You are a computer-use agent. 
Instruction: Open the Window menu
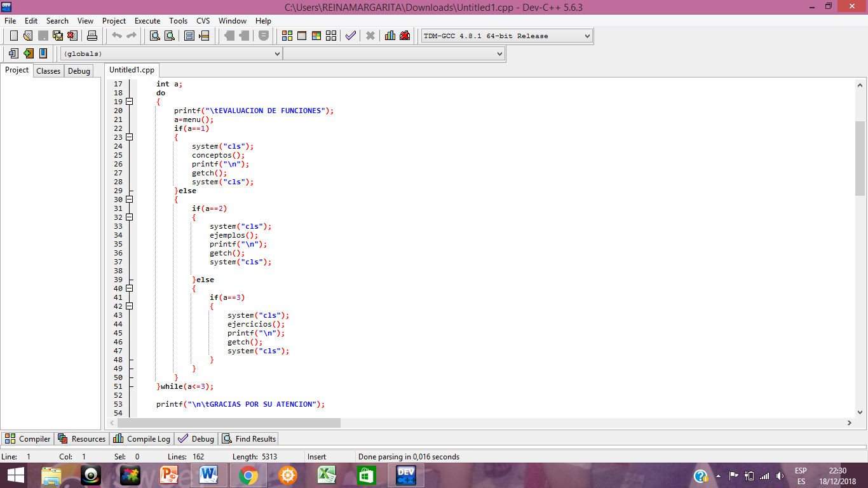(x=233, y=21)
